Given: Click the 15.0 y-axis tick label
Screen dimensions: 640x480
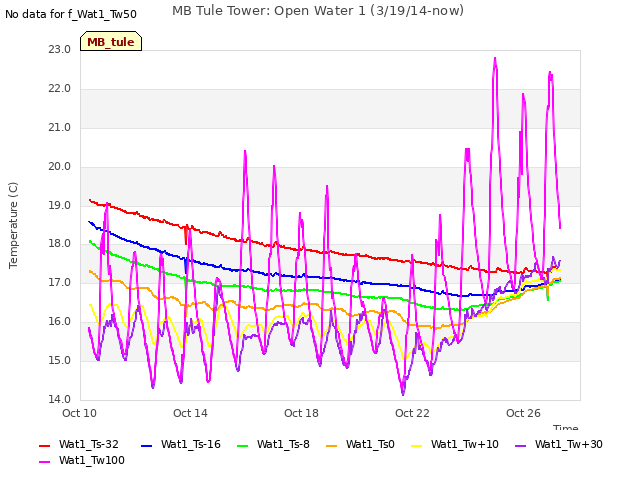Looking at the screenshot, I should click(x=60, y=360).
